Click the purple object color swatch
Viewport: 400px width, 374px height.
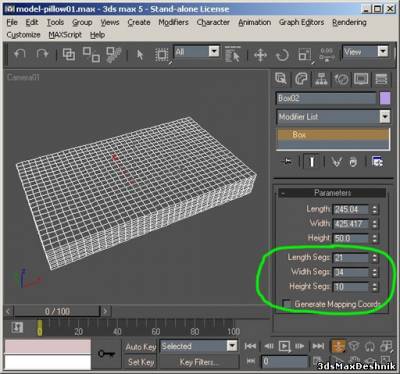[385, 98]
